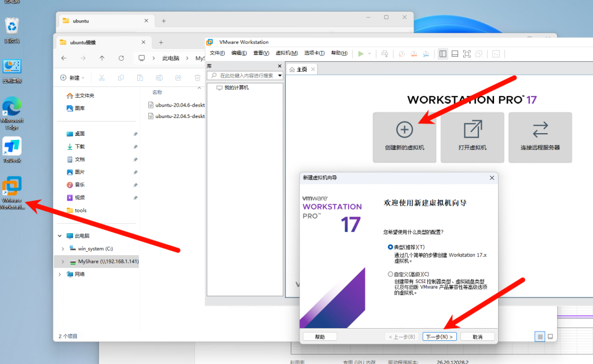Open snapshot manager icon in VMware toolbar
The height and width of the screenshot is (364, 593).
click(426, 54)
